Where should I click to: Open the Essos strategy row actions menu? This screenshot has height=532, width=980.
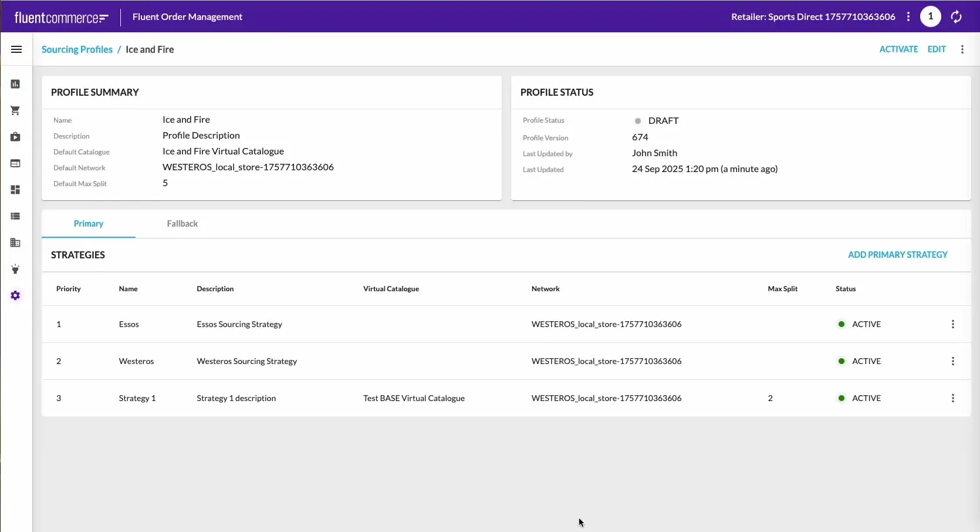(x=952, y=324)
